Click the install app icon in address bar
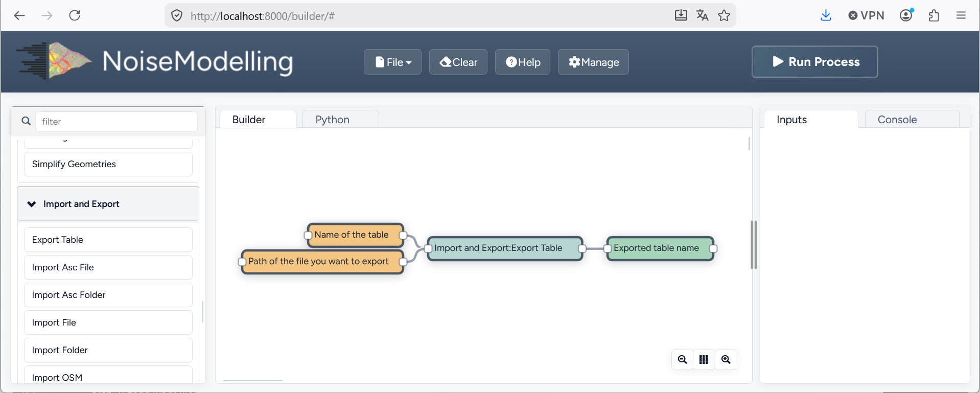This screenshot has width=980, height=393. [681, 15]
